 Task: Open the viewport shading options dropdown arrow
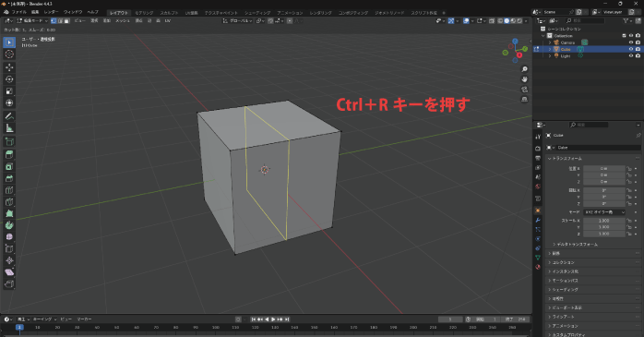coord(526,20)
